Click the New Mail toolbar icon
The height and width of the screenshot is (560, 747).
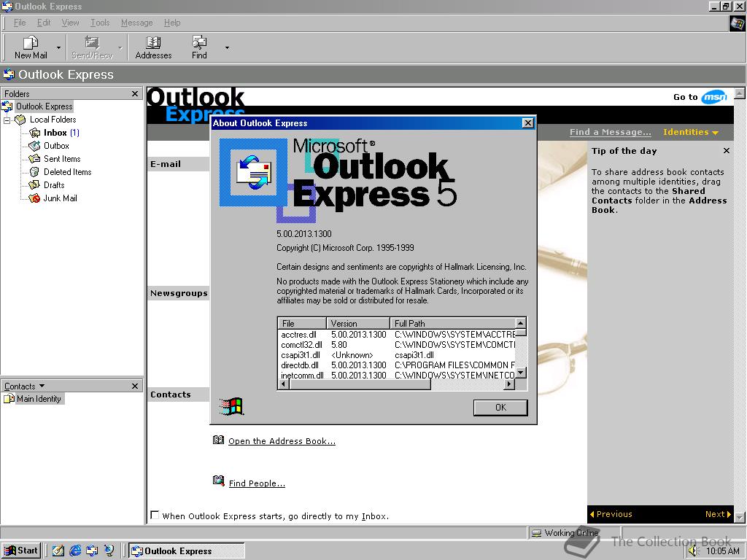pos(31,47)
